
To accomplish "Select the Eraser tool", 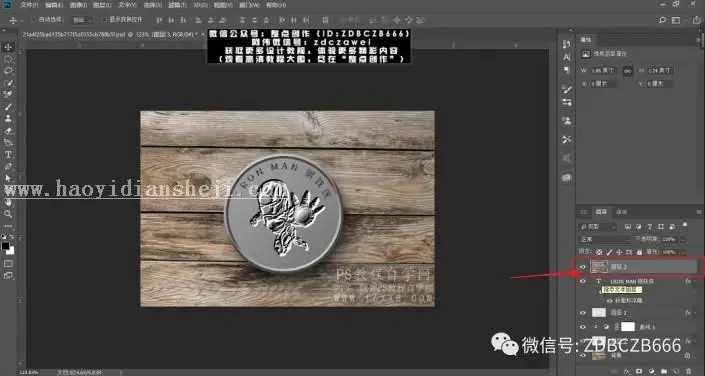I will click(x=8, y=131).
